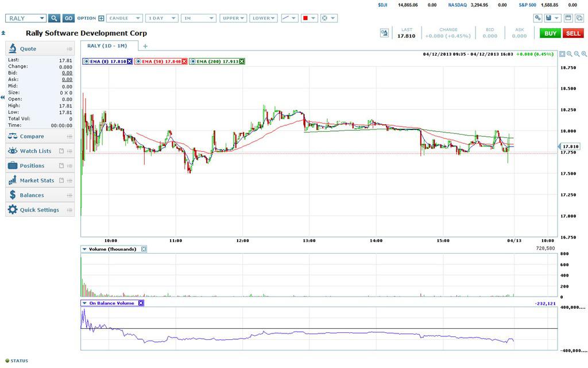Open the Positions panel
Image resolution: width=588 pixels, height=368 pixels.
pyautogui.click(x=33, y=165)
